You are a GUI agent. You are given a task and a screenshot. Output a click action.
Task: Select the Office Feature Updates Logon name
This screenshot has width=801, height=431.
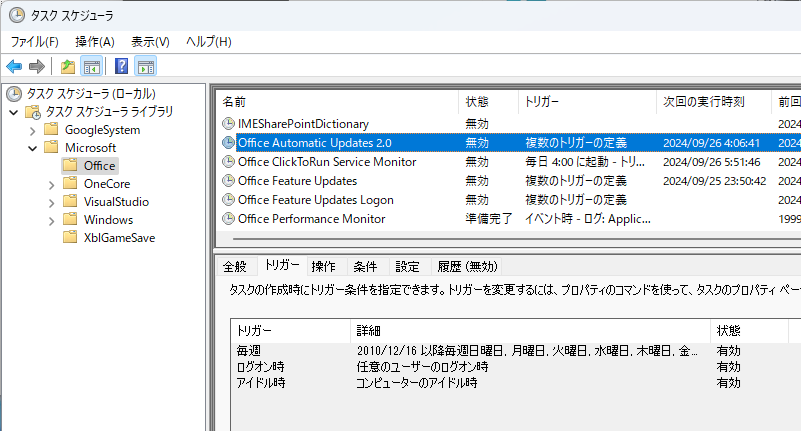(316, 200)
